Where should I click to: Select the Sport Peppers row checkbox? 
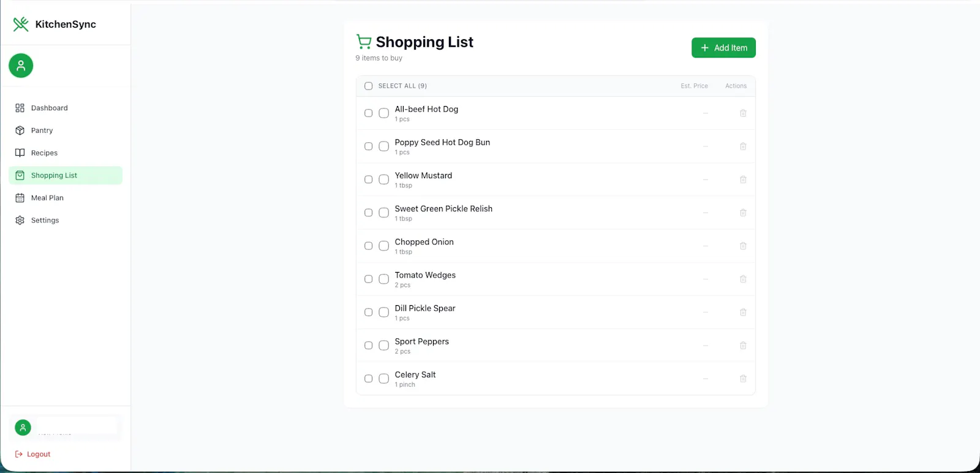click(x=369, y=345)
